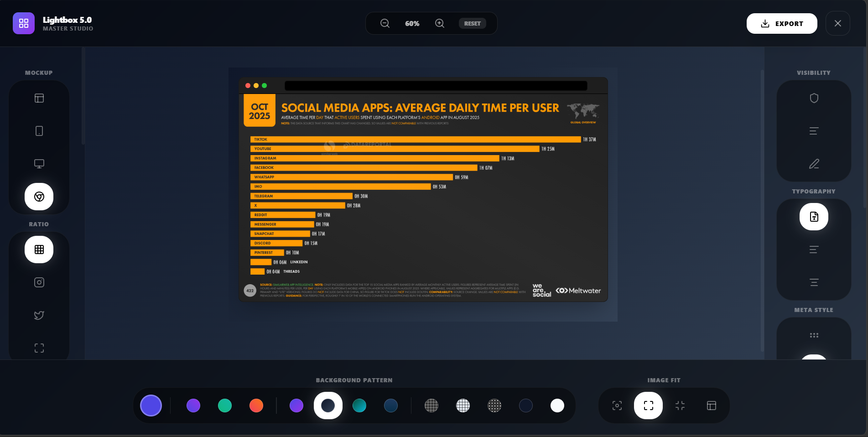Click the left sidebar scrollbar
Screen dimensions: 868x437
pyautogui.click(x=83, y=96)
